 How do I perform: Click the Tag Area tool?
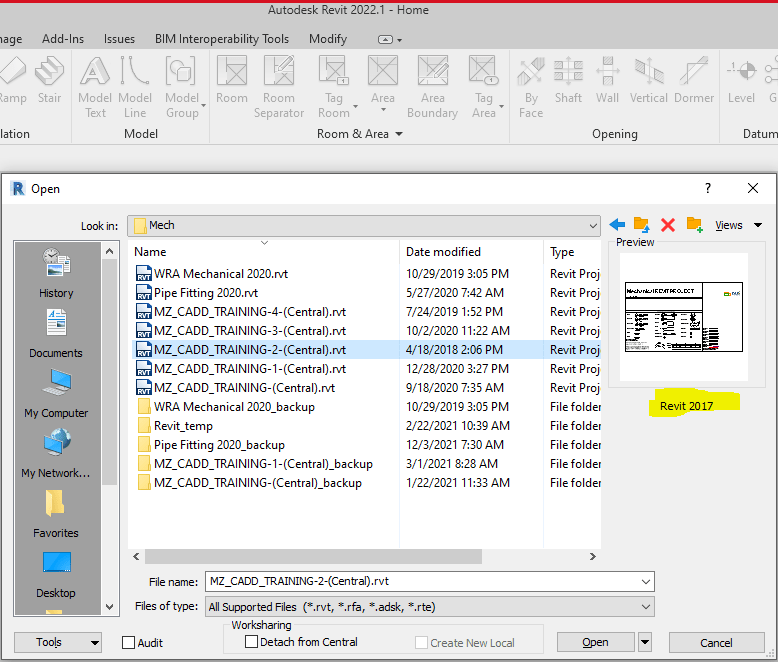point(484,87)
